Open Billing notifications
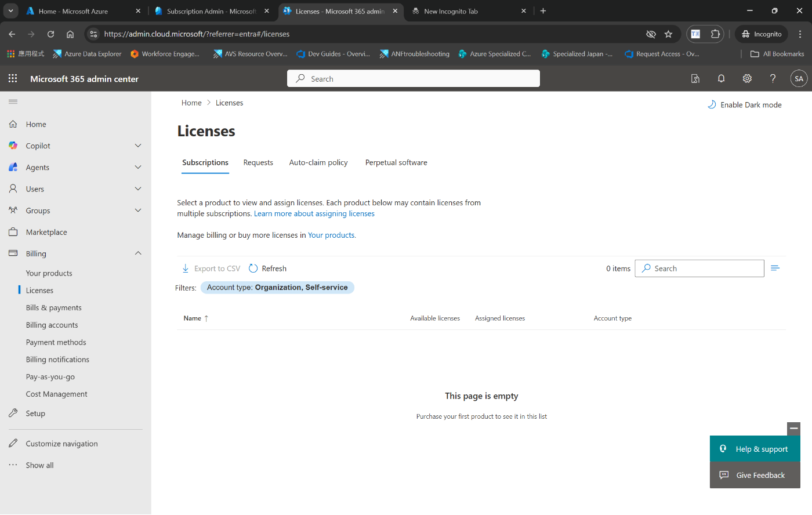Image resolution: width=812 pixels, height=515 pixels. 57,360
